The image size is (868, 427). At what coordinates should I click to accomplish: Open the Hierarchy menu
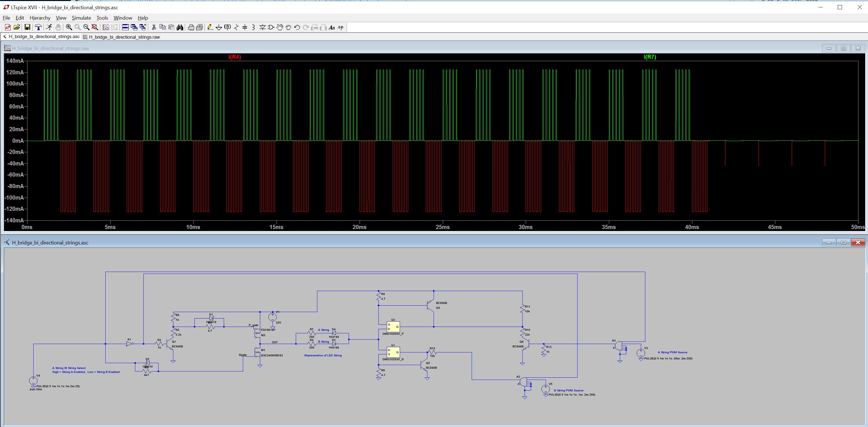[x=40, y=18]
